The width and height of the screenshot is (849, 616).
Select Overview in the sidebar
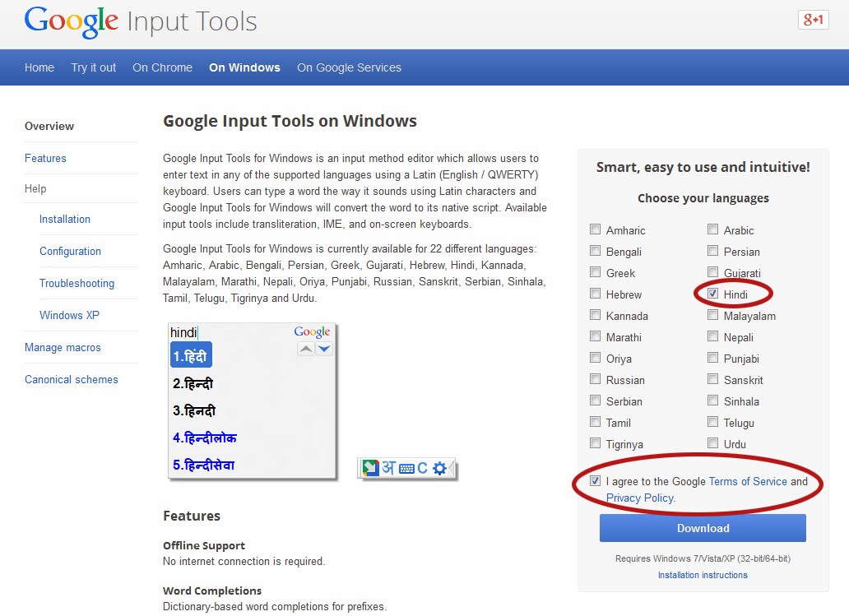point(49,126)
